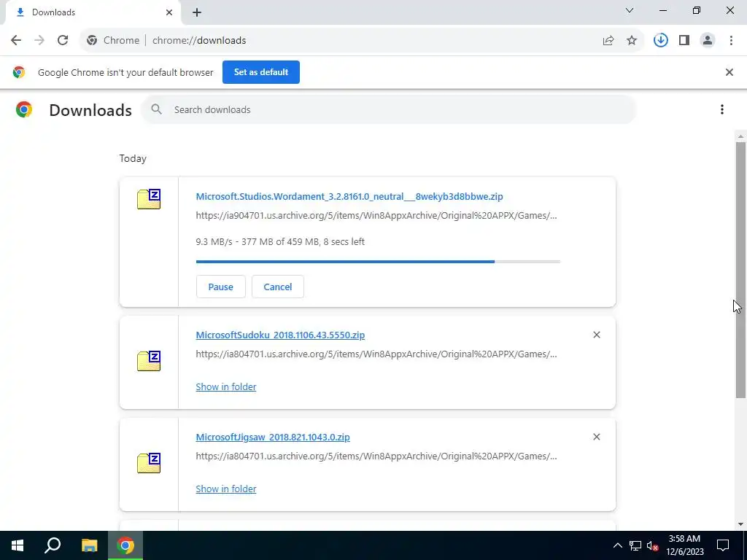
Task: Click the Today date heading
Action: tap(133, 158)
